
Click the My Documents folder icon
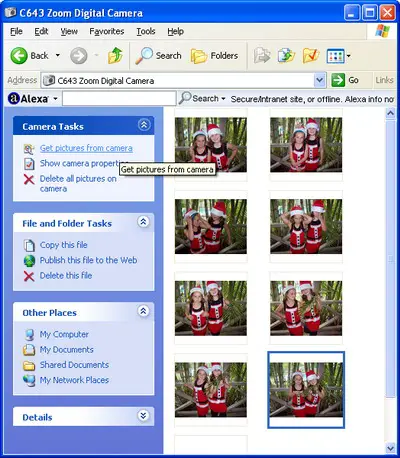point(29,350)
